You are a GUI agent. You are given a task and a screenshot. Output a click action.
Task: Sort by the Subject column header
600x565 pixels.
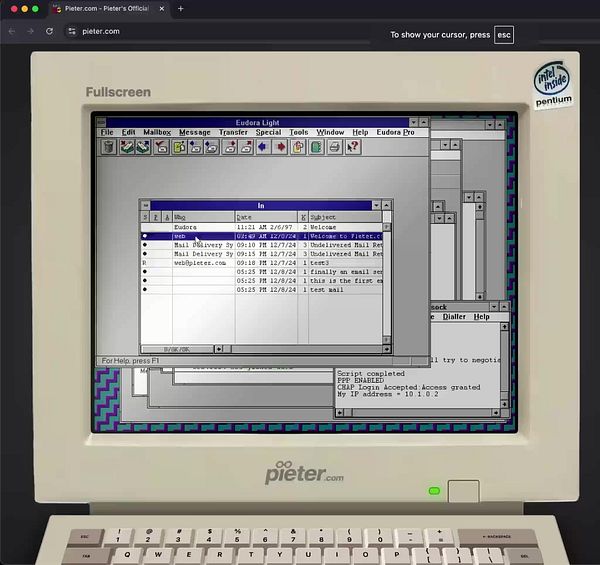point(345,217)
